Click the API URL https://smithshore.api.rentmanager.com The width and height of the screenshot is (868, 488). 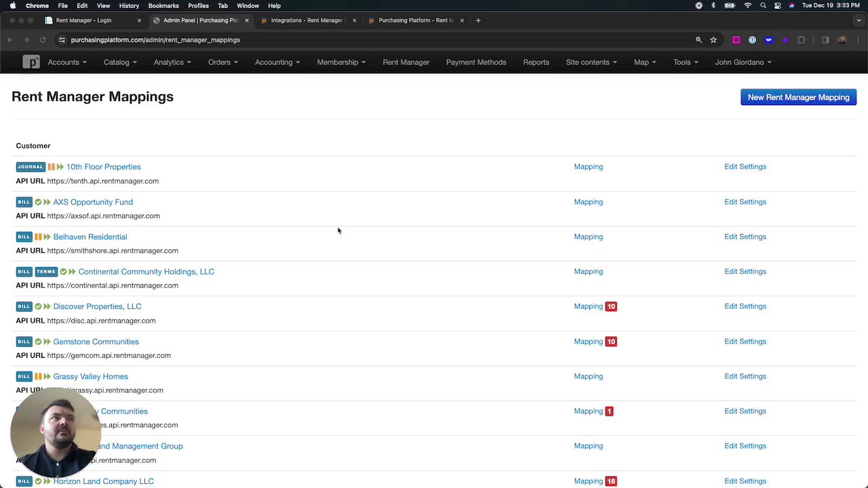coord(113,251)
